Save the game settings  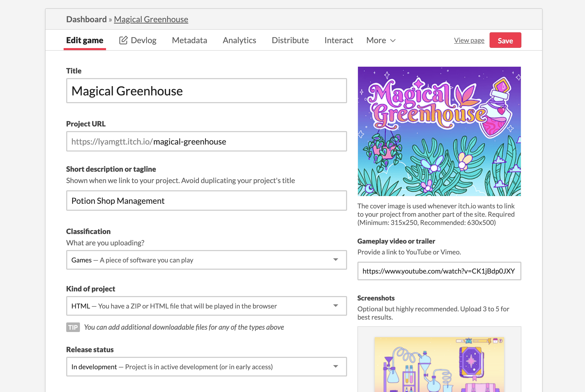505,40
